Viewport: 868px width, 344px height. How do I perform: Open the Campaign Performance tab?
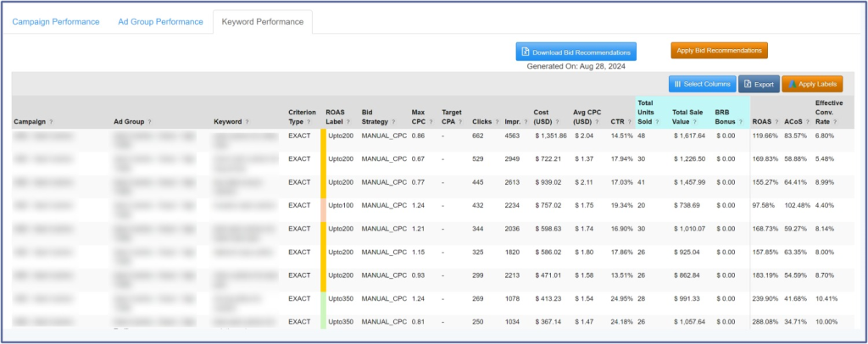56,22
